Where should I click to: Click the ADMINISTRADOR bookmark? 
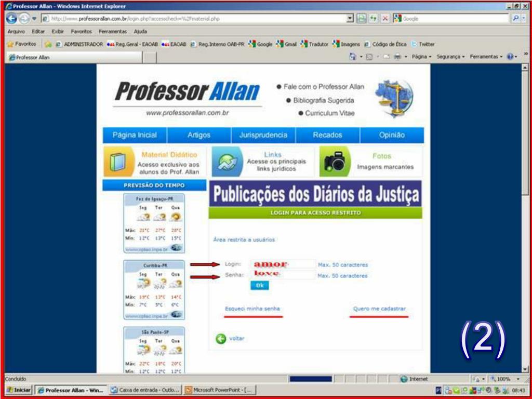click(x=79, y=44)
